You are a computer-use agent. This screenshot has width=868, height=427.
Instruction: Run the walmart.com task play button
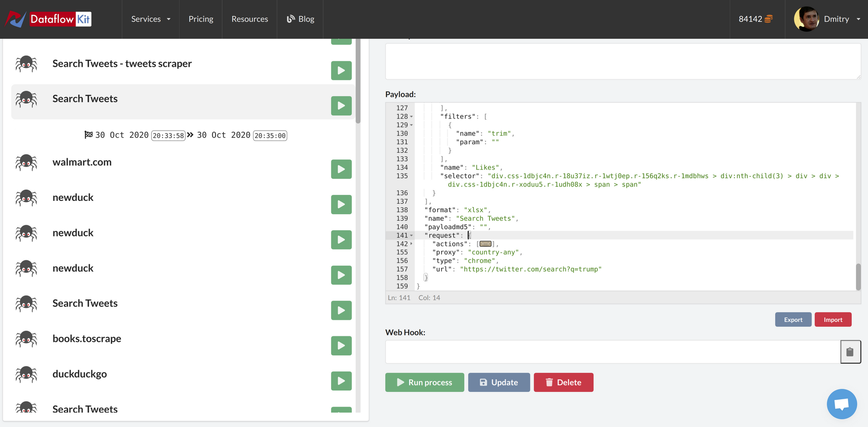point(341,169)
